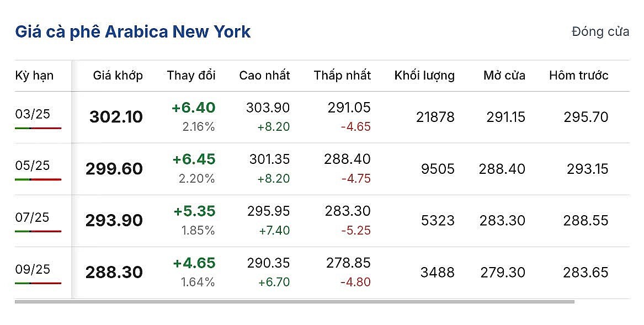Click the 'Đóng cửa' status label
Screen dimensions: 644x325
pyautogui.click(x=600, y=31)
